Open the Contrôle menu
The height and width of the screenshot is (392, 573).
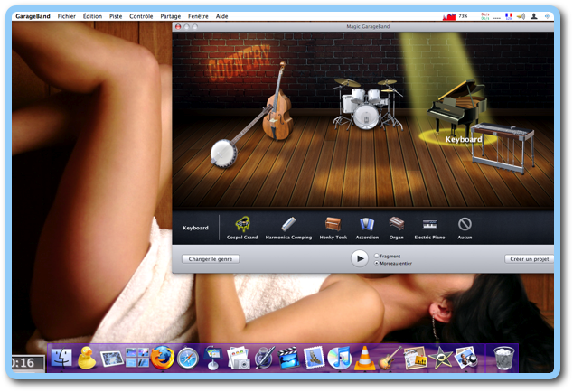(141, 16)
